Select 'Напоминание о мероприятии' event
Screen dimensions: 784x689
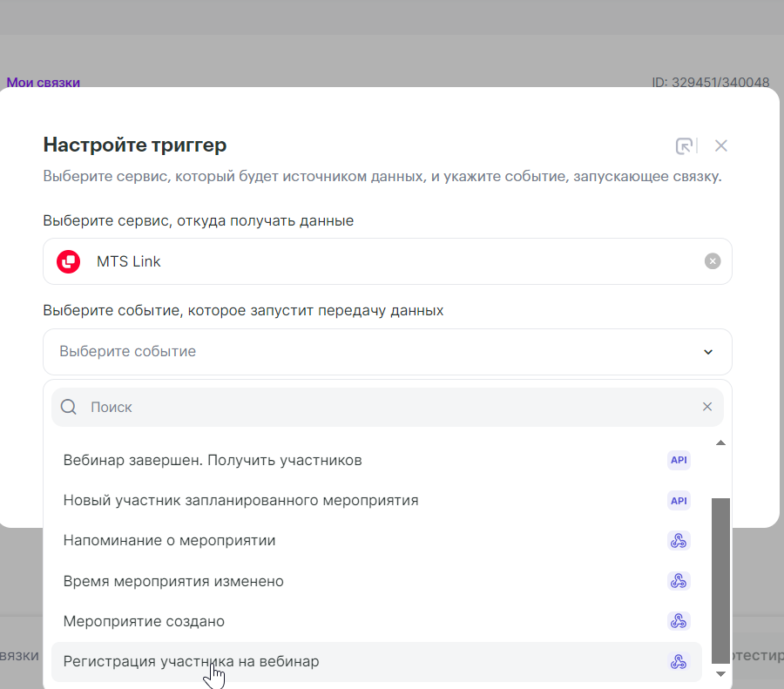[376, 541]
